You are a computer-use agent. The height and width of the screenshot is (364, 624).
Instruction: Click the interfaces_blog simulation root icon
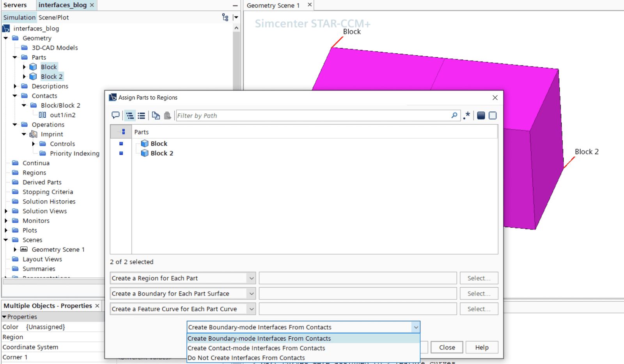click(6, 28)
